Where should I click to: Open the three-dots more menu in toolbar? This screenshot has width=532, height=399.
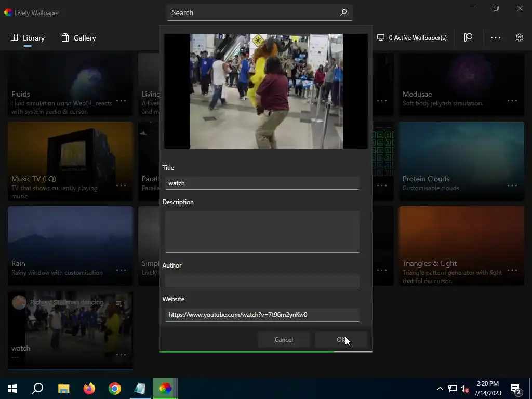coord(495,37)
